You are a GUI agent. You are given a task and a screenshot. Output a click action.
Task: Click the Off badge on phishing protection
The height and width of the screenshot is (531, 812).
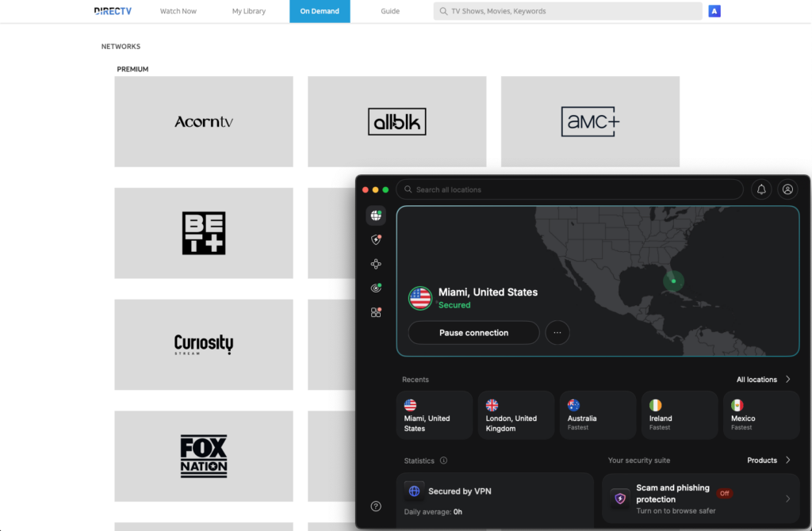point(724,493)
